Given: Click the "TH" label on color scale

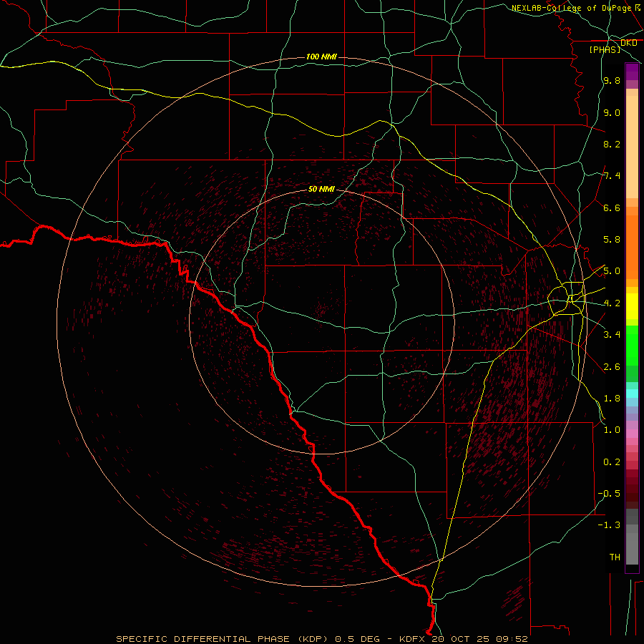Looking at the screenshot, I should 615,557.
